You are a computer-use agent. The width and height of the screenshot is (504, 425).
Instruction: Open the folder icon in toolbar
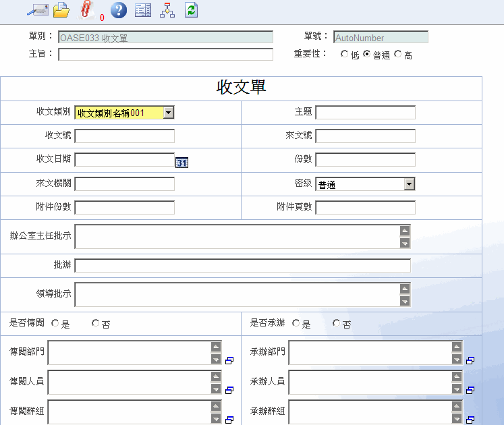pos(61,10)
